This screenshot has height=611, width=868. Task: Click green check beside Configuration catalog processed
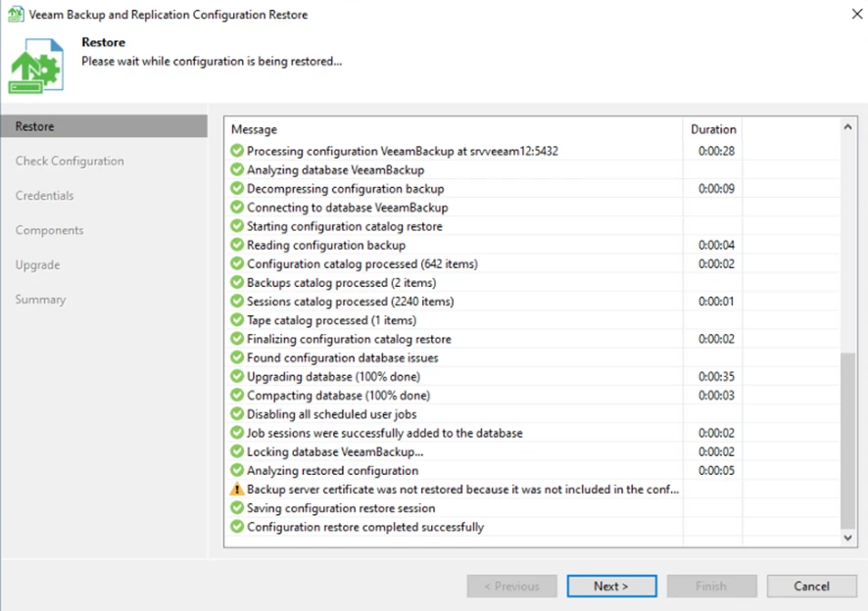pyautogui.click(x=237, y=263)
